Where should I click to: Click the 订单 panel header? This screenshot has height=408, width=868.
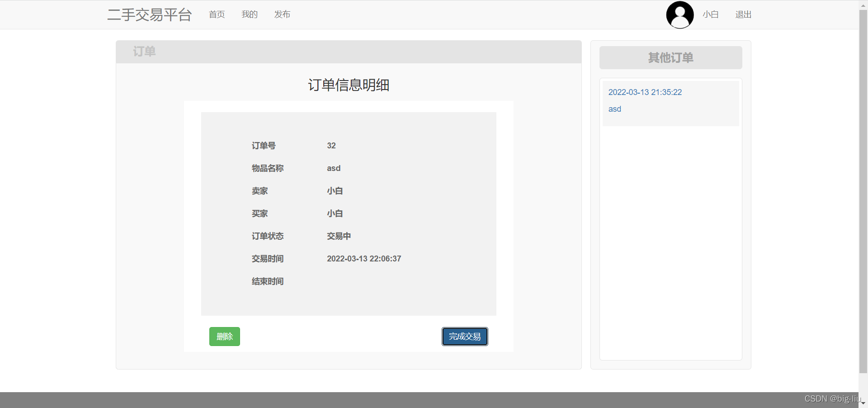coord(349,52)
